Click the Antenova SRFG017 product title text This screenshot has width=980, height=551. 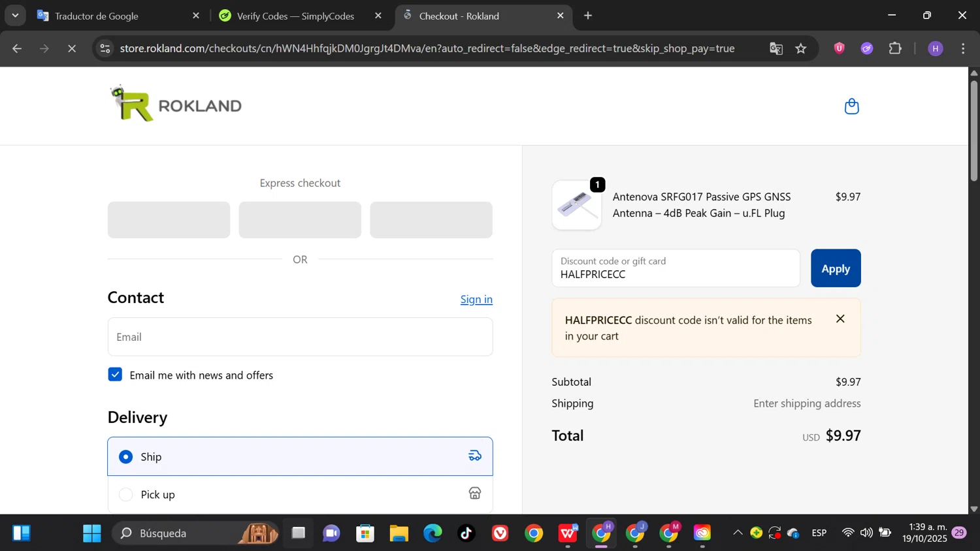click(702, 205)
